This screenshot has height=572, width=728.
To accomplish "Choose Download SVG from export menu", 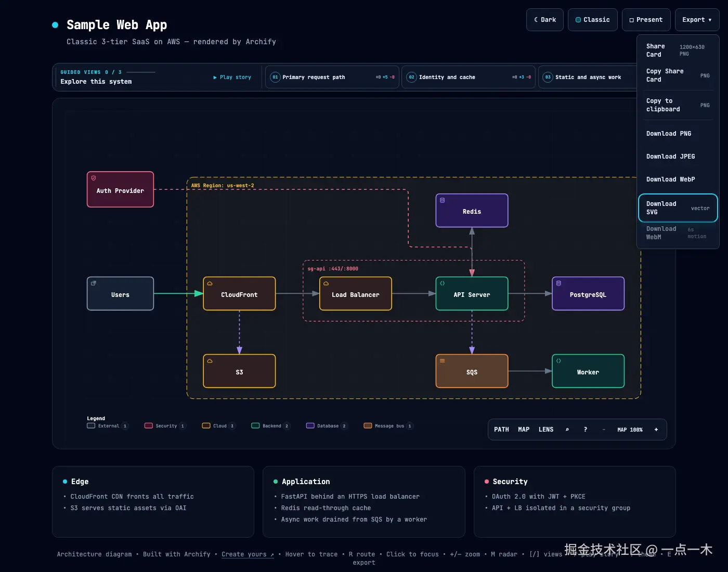I will (x=678, y=208).
